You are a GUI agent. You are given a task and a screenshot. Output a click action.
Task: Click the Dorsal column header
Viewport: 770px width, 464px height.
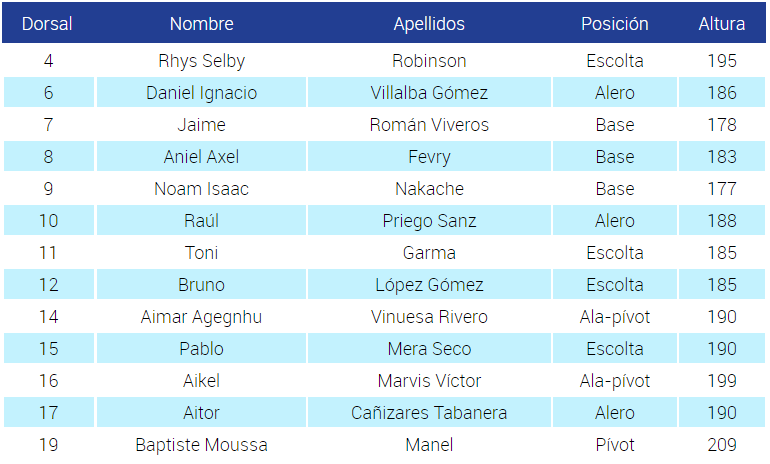point(47,24)
